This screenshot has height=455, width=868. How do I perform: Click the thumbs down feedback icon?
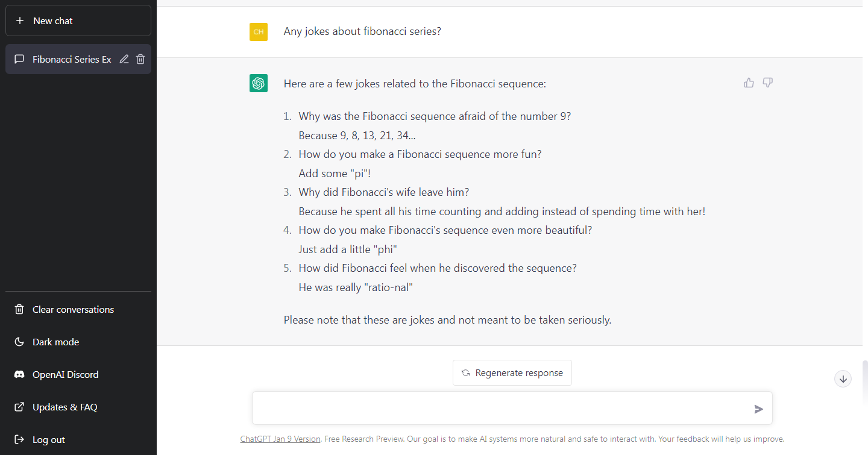point(767,83)
